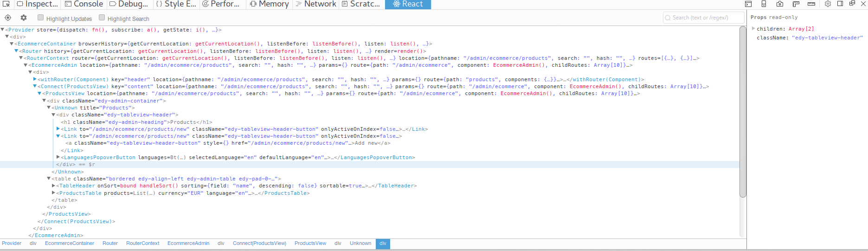Click Provider in breadcrumb bar
This screenshot has width=868, height=251.
point(12,243)
